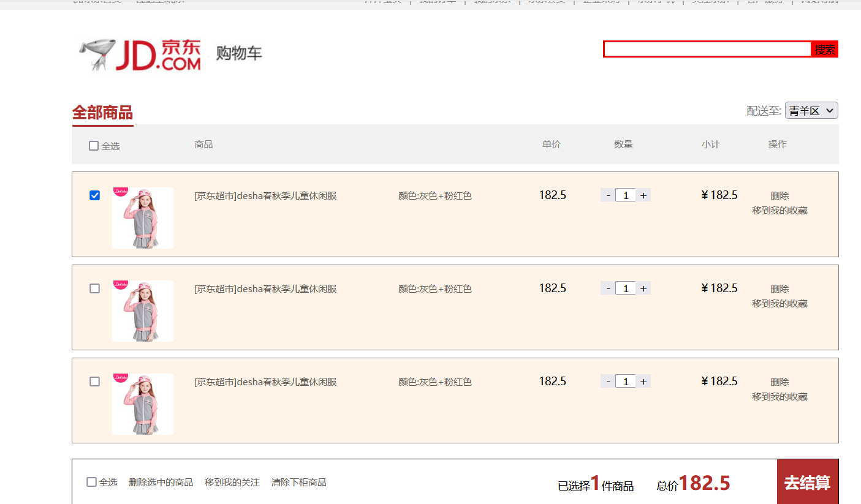Click 清除下柜商品 in the bottom bar
The height and width of the screenshot is (504, 861).
[298, 483]
